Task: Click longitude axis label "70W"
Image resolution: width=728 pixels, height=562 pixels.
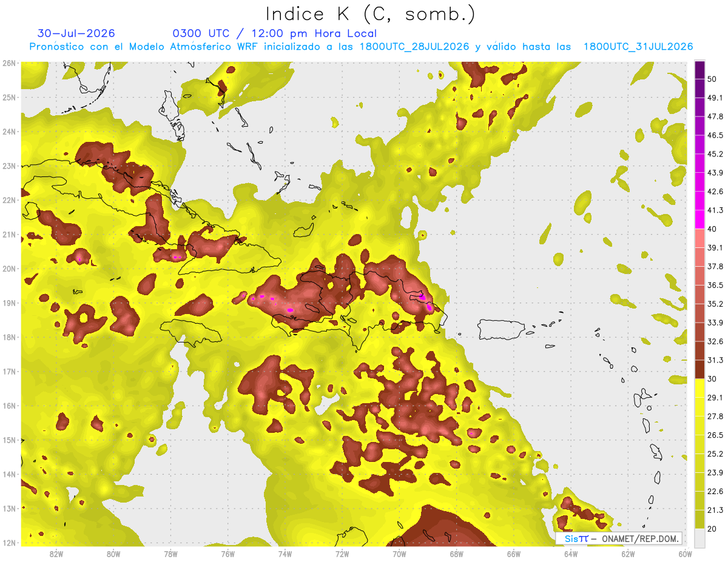Action: pos(399,554)
